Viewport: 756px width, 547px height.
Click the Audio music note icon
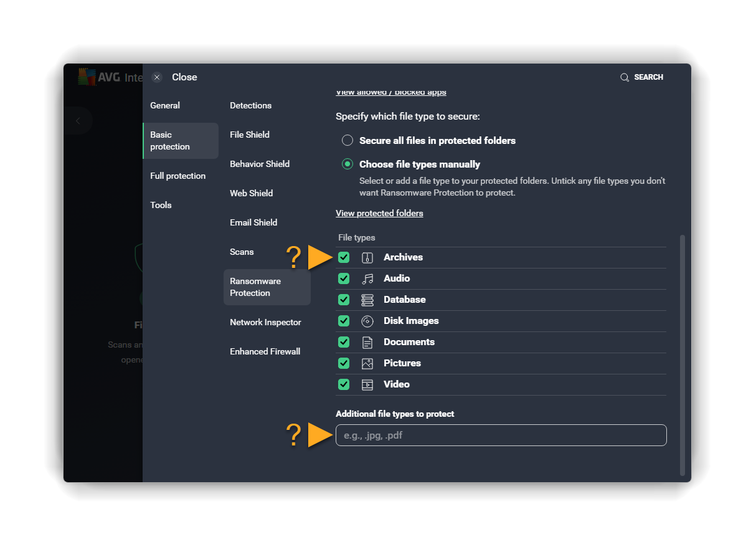click(x=367, y=278)
